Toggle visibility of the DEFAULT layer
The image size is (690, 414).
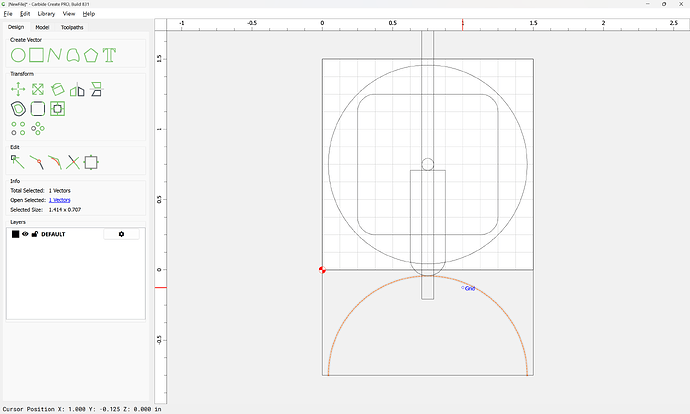pyautogui.click(x=25, y=234)
